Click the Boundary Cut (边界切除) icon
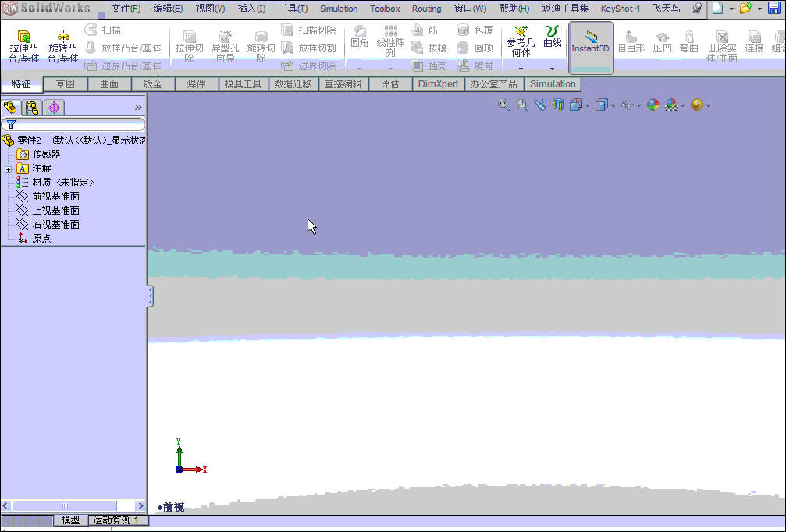This screenshot has width=786, height=532. click(287, 66)
